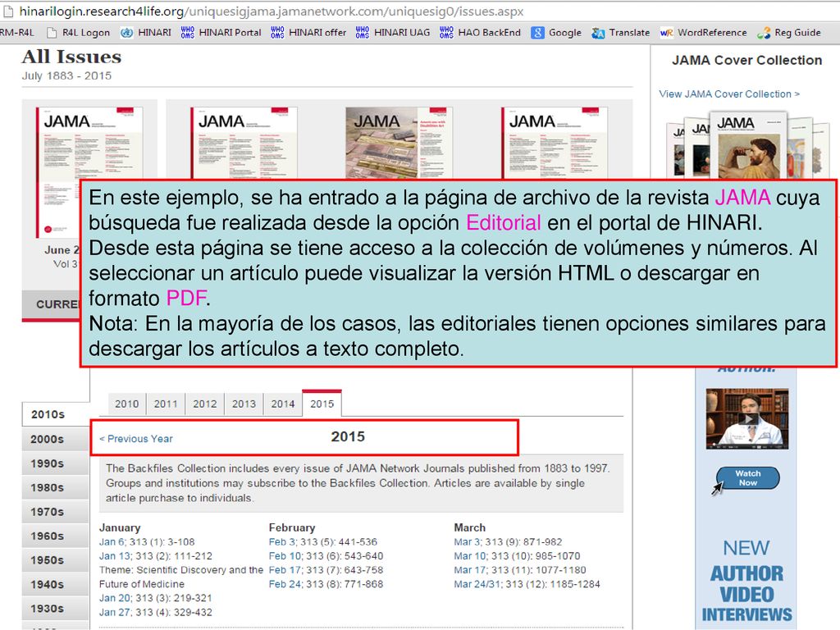
Task: Choose the 2010s decade tab
Action: click(56, 414)
